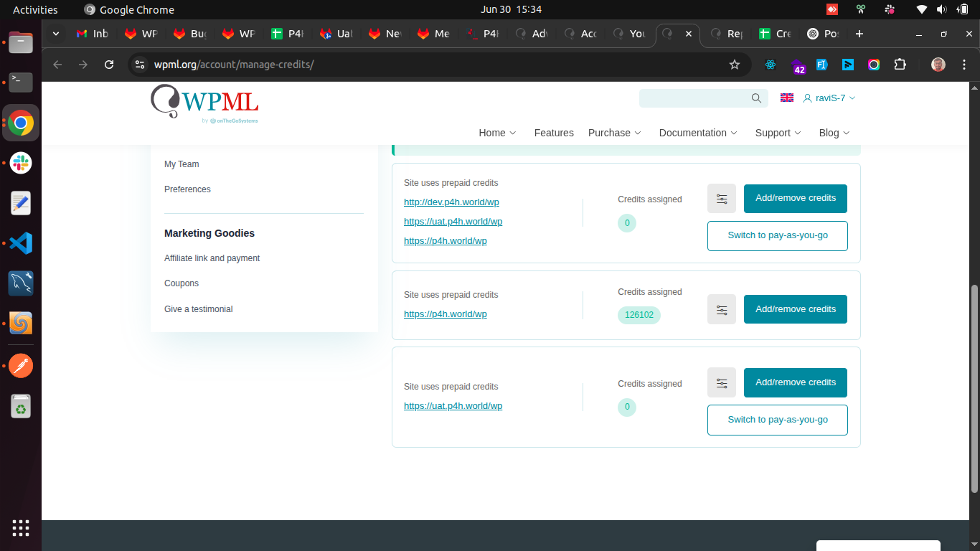Image resolution: width=980 pixels, height=551 pixels.
Task: Click Add/remove credits for the 126102 credits site
Action: point(796,309)
